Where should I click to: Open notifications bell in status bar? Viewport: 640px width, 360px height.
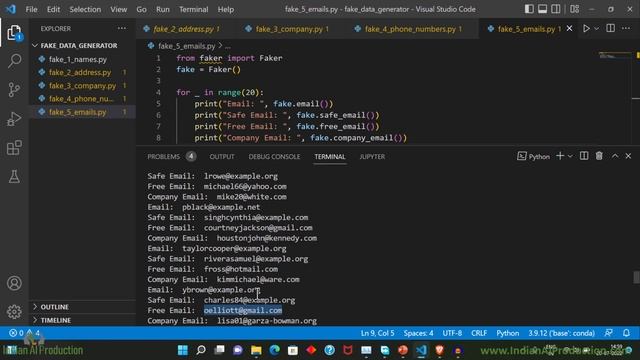click(x=626, y=333)
